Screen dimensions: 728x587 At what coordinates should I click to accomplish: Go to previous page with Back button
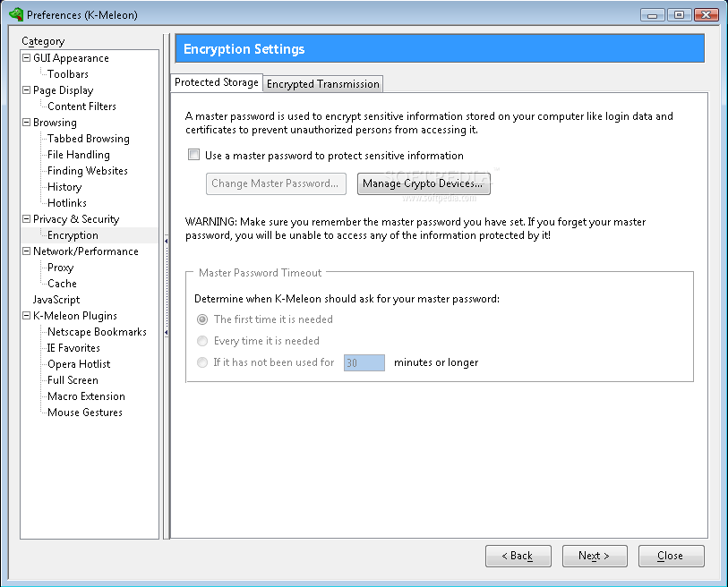518,556
